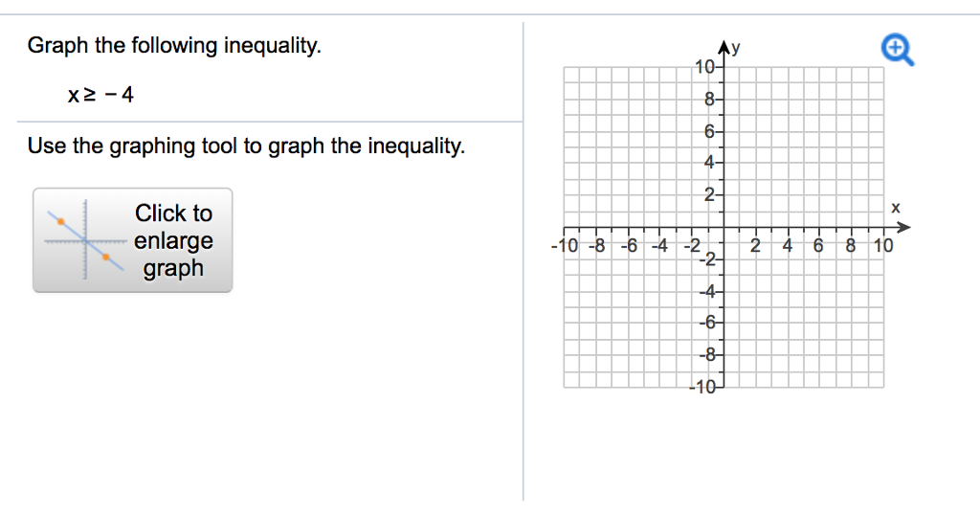Click the 'x' axis name label
Viewport: 980px width, 516px height.
click(x=896, y=207)
